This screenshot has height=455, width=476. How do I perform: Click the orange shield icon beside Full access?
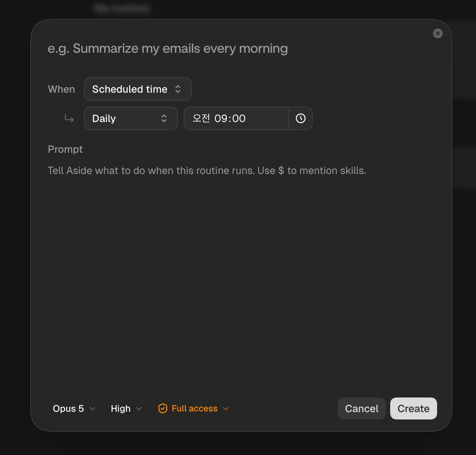click(162, 408)
